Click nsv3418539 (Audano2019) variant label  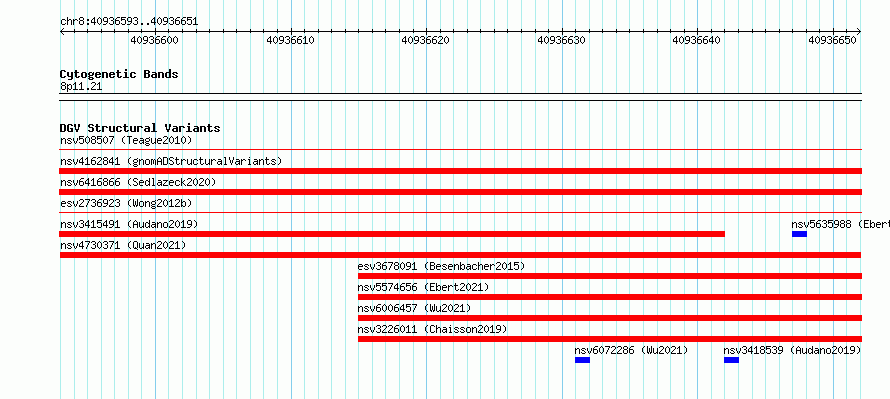792,350
